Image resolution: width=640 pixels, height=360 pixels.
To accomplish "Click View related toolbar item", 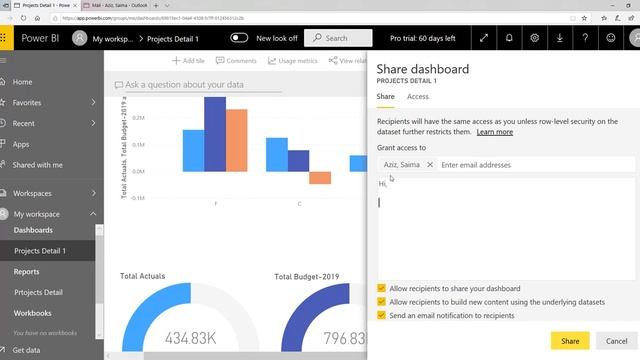I will (347, 61).
